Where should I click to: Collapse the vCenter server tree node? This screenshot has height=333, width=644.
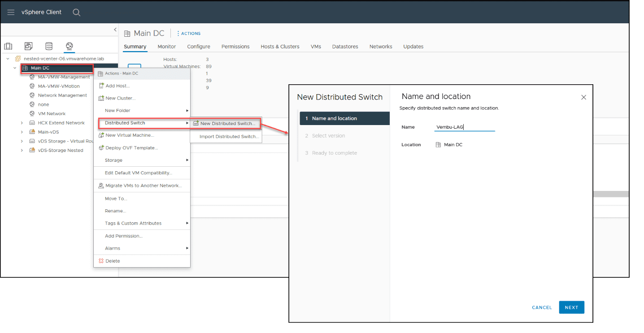[x=8, y=59]
